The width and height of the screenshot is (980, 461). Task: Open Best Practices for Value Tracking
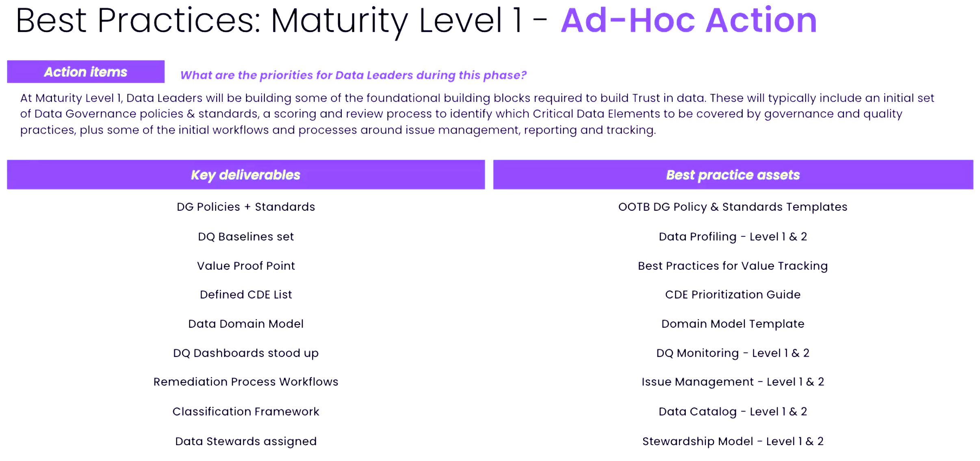coord(733,266)
